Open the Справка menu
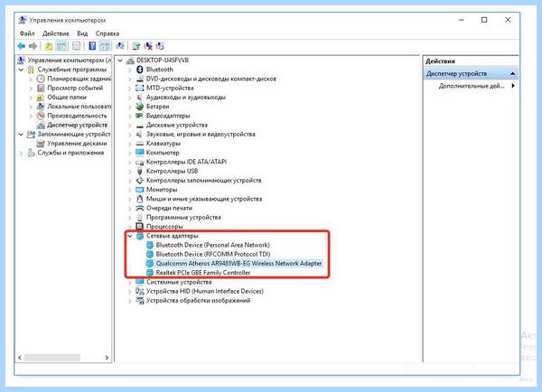The image size is (542, 392). [x=107, y=33]
